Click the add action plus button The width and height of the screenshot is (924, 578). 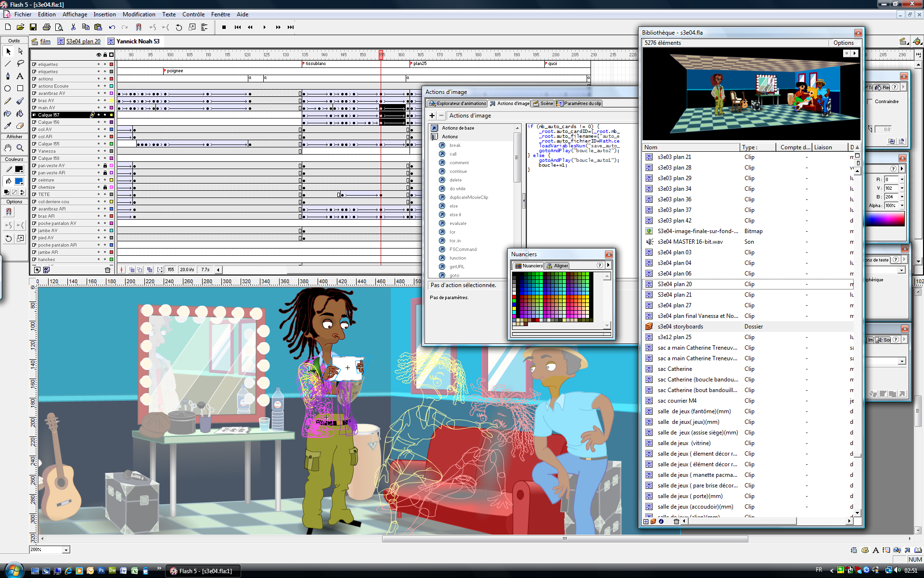click(x=432, y=116)
